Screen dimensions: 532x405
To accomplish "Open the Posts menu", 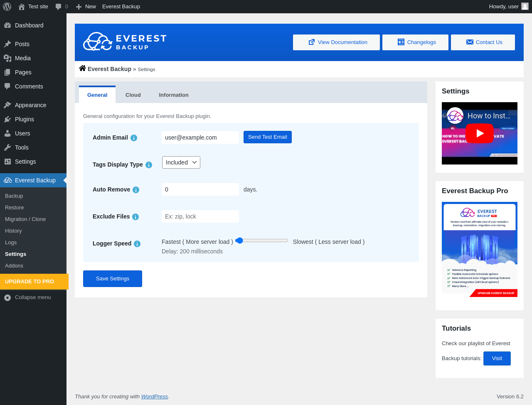I will (33, 44).
